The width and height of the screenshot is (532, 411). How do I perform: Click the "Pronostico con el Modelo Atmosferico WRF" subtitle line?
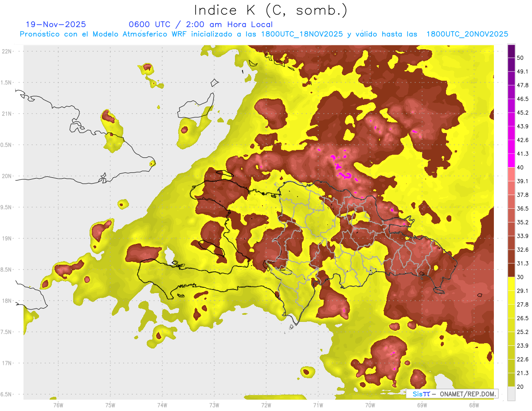(x=264, y=34)
